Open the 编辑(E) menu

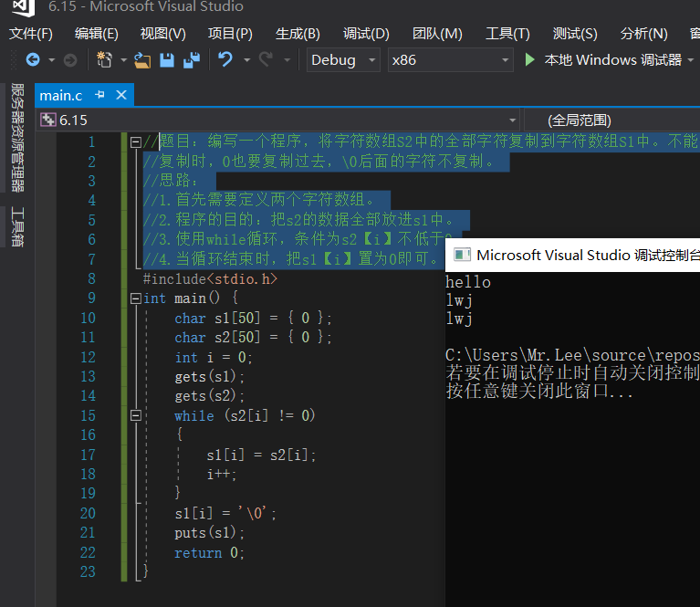pyautogui.click(x=97, y=34)
